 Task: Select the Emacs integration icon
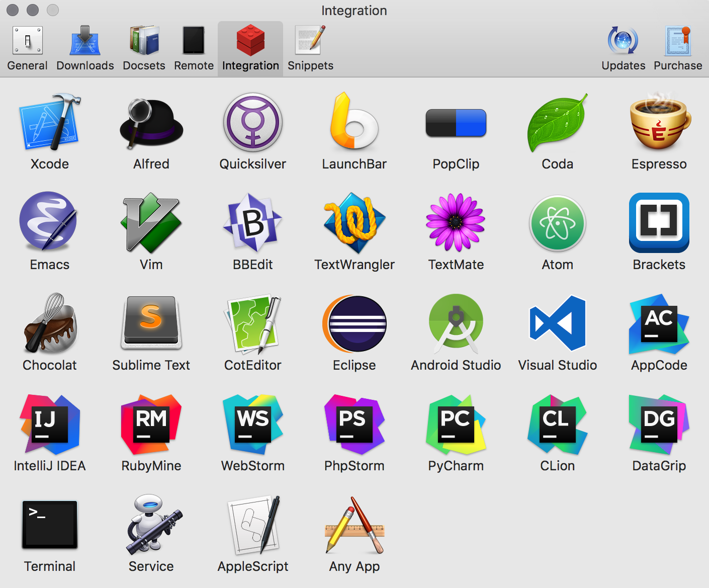point(49,223)
